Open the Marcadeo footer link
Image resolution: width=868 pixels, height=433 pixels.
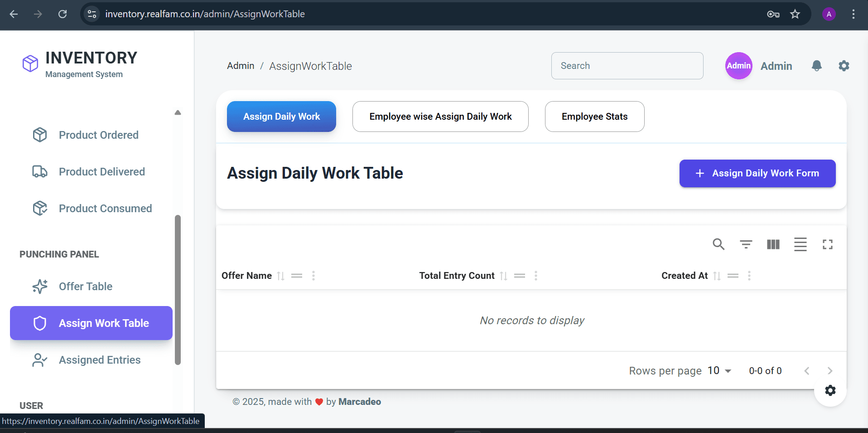click(360, 402)
